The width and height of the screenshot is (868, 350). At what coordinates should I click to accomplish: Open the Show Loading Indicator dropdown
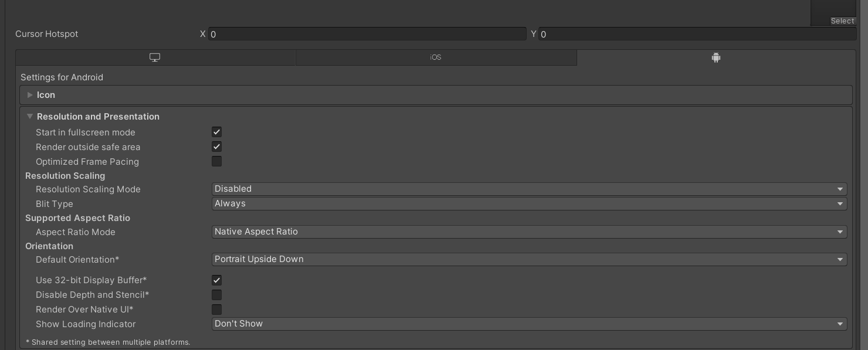[x=529, y=324]
